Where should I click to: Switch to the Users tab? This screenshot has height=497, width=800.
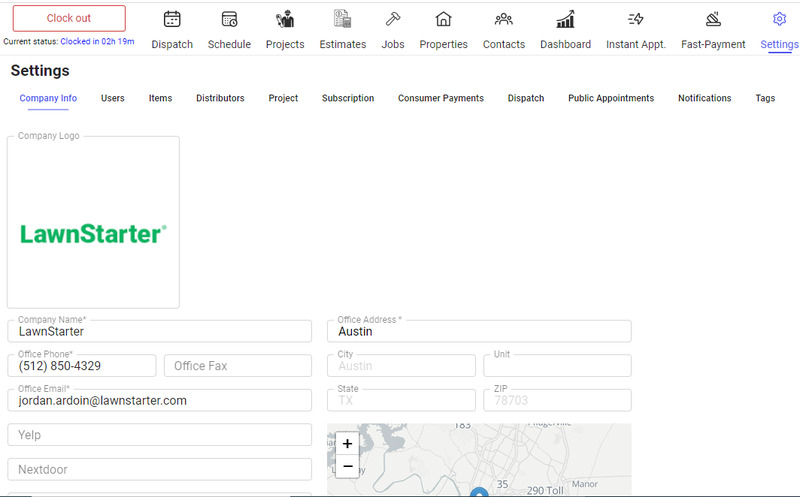click(x=113, y=98)
